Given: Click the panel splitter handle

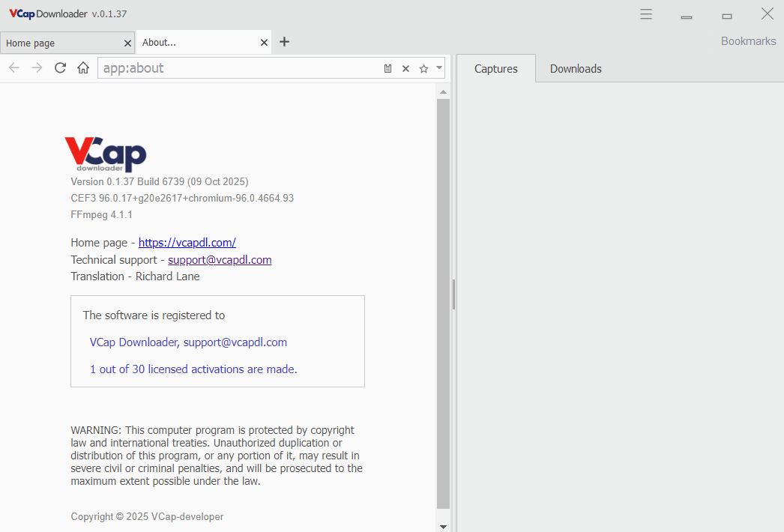Looking at the screenshot, I should click(453, 294).
